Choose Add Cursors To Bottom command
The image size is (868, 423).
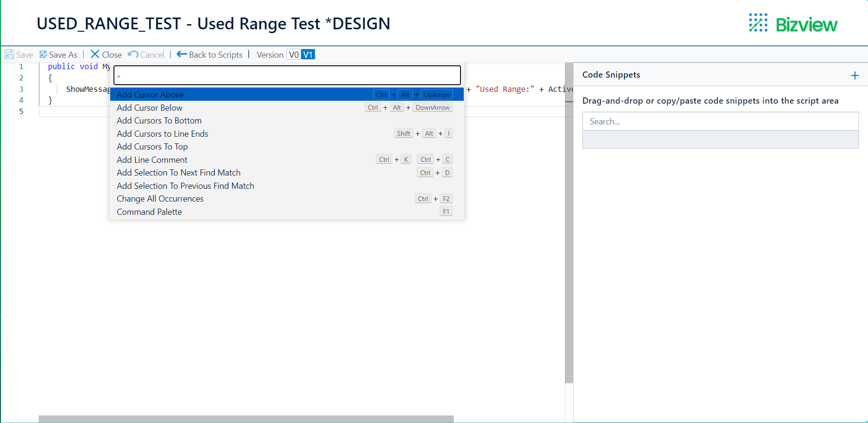[x=287, y=121]
